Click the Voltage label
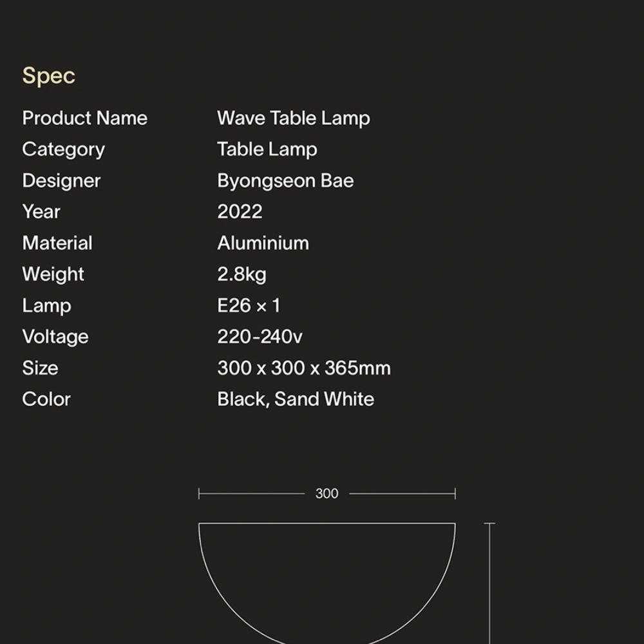This screenshot has height=644, width=644. [x=55, y=337]
